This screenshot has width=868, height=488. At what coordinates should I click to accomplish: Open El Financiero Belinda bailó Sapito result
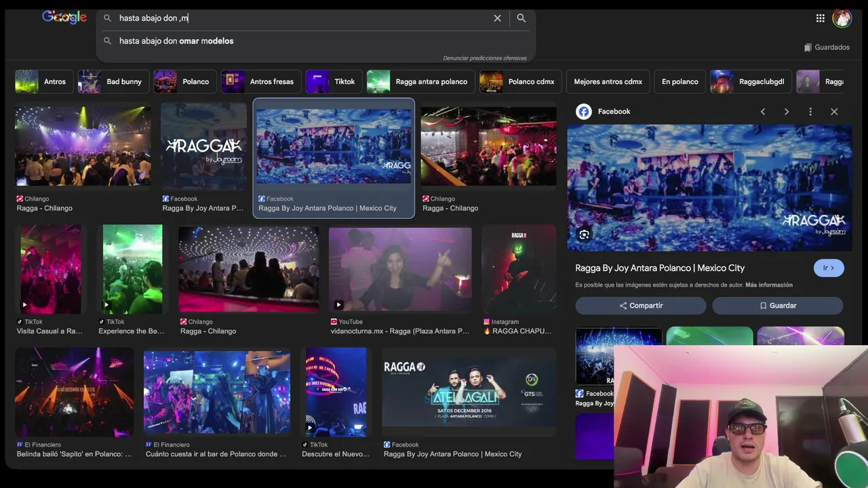pyautogui.click(x=75, y=392)
